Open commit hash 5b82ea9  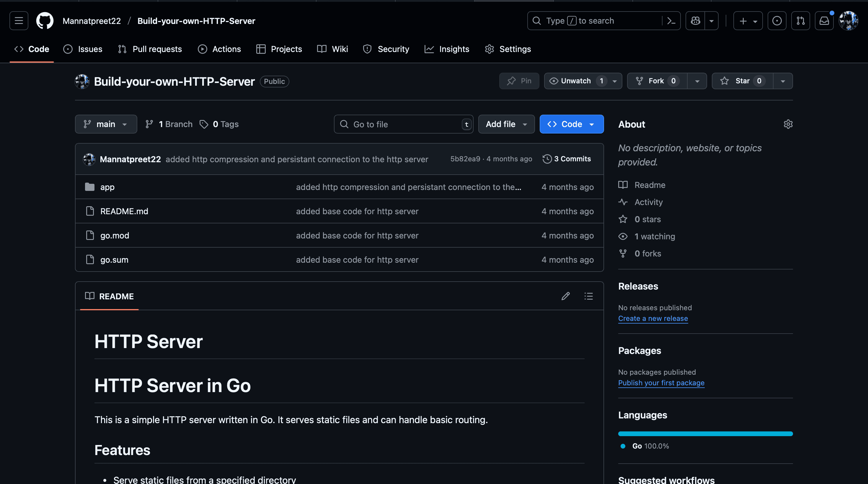point(465,159)
